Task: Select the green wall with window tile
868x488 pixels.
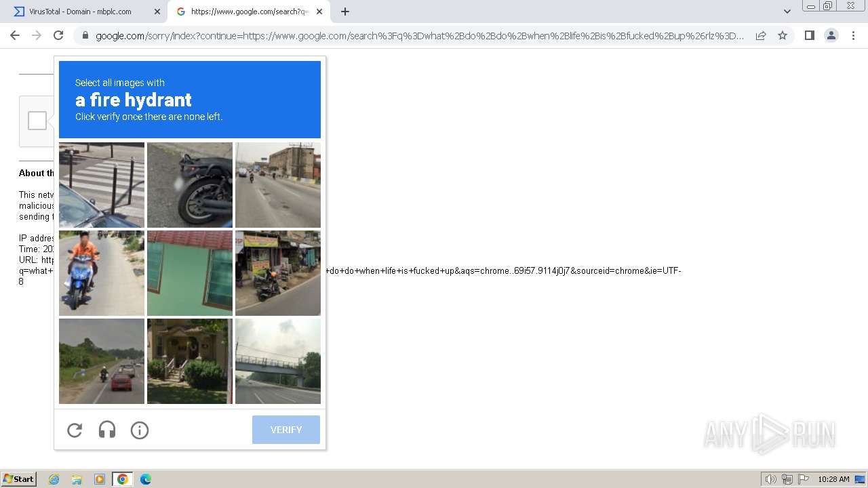Action: 190,273
